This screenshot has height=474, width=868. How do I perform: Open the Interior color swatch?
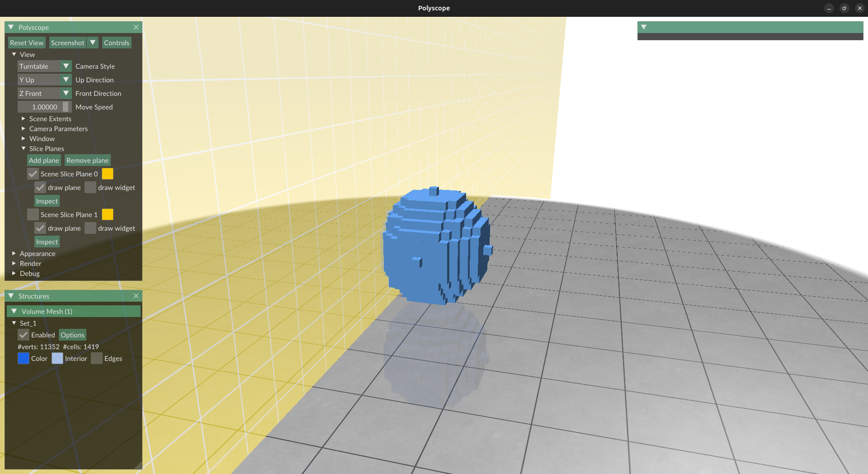(x=57, y=359)
